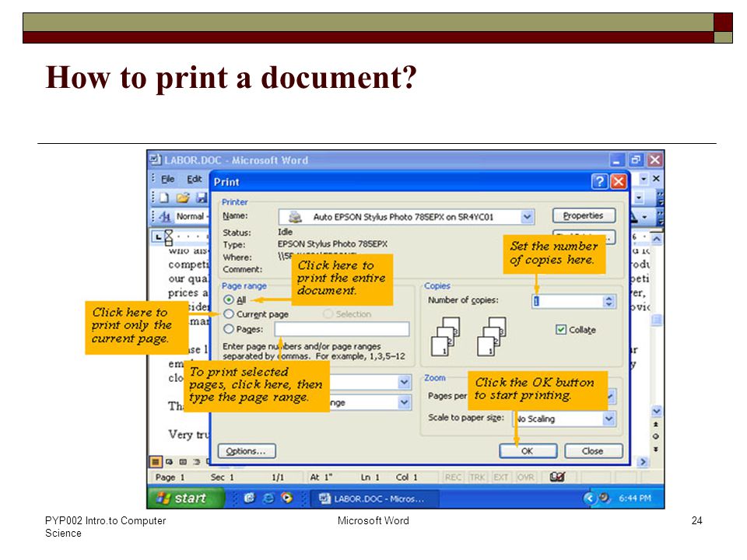This screenshot has height=560, width=747.
Task: Click the Print dialog Help question mark
Action: click(600, 181)
